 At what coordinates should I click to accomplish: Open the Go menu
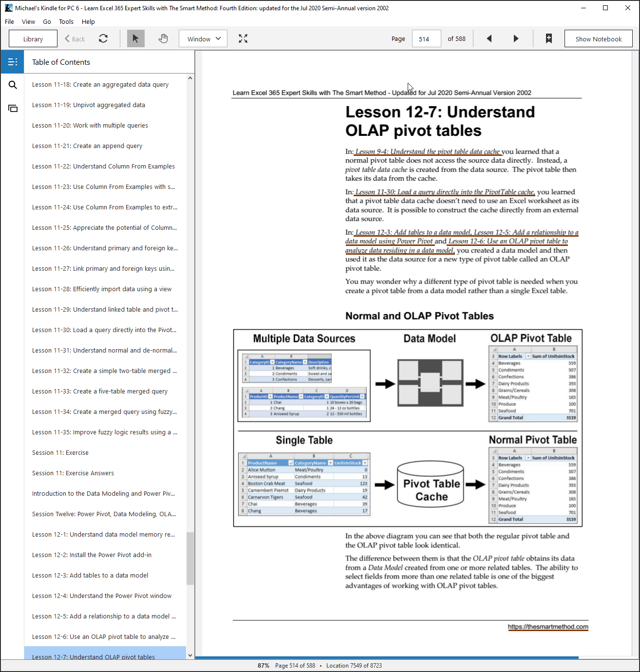[x=47, y=21]
